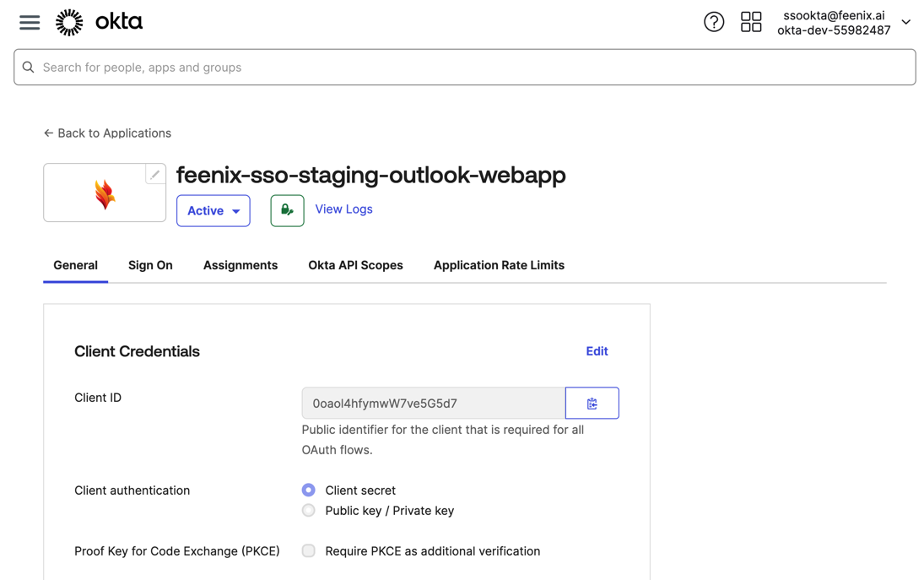
Task: Expand the Active status dropdown
Action: [x=213, y=211]
